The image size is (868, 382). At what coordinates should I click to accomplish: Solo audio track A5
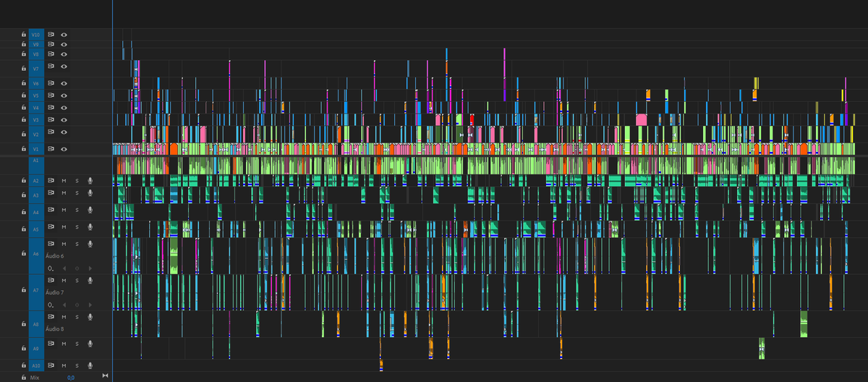[x=77, y=229]
